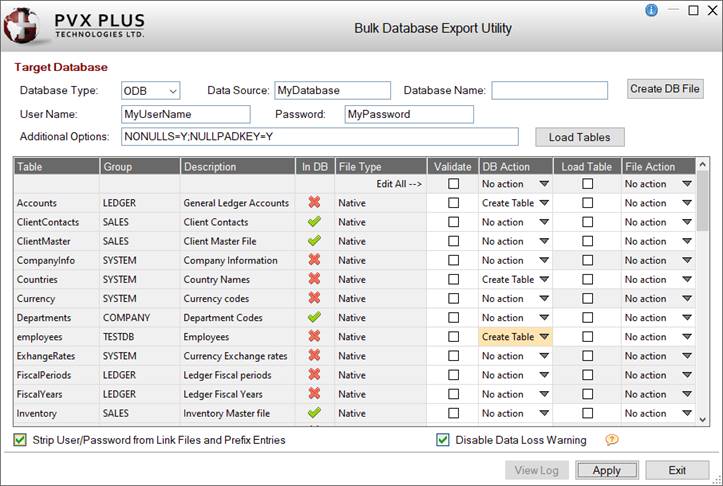
Task: Click the Create DB File button
Action: point(665,89)
